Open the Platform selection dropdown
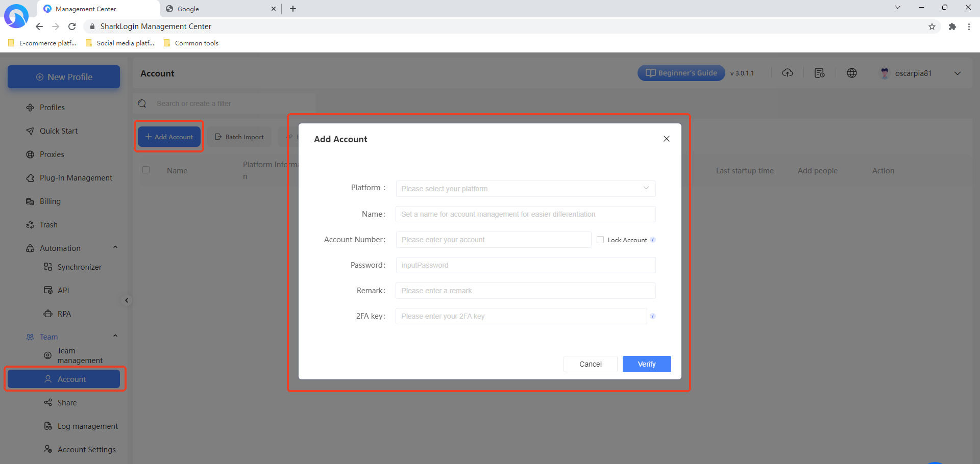Image resolution: width=980 pixels, height=464 pixels. click(525, 189)
